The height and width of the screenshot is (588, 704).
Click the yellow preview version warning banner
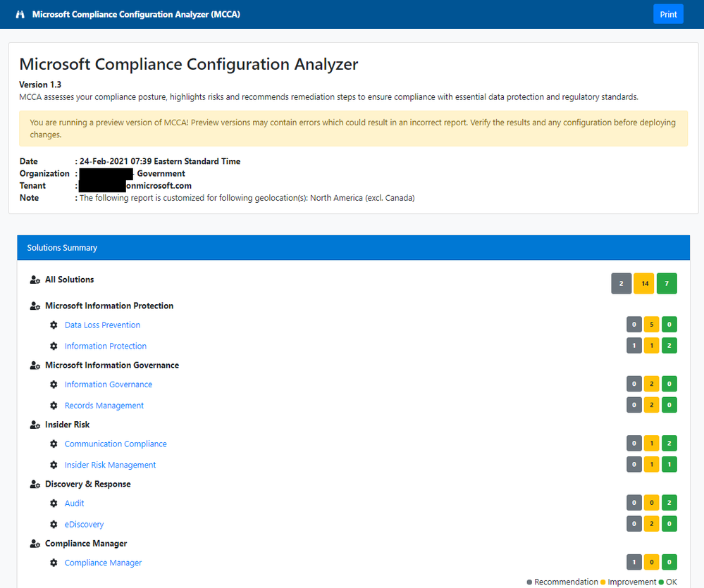(x=353, y=128)
